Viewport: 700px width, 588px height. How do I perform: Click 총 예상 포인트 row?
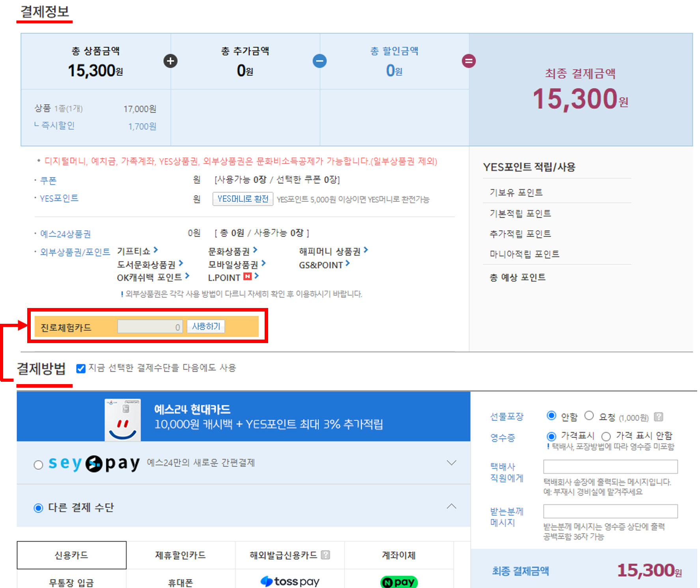click(557, 278)
